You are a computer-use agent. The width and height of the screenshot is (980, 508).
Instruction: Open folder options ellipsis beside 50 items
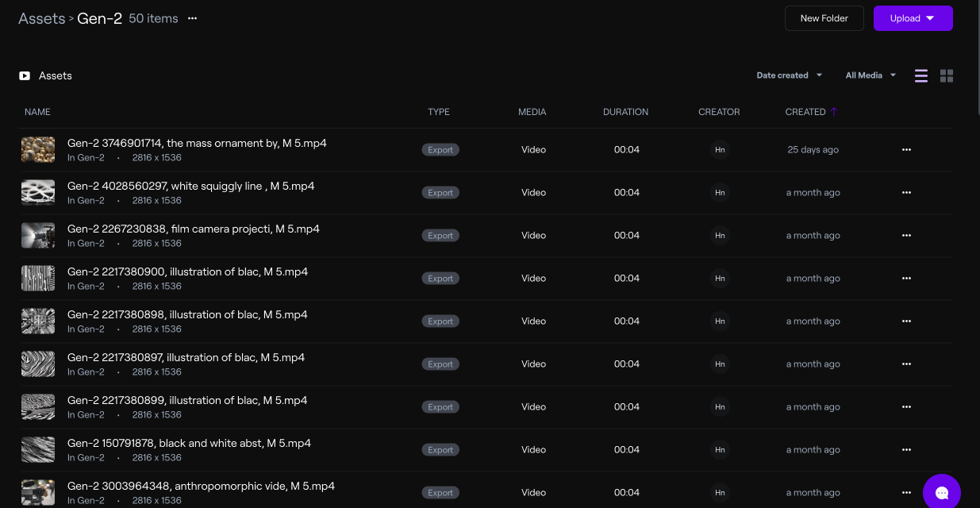(192, 18)
